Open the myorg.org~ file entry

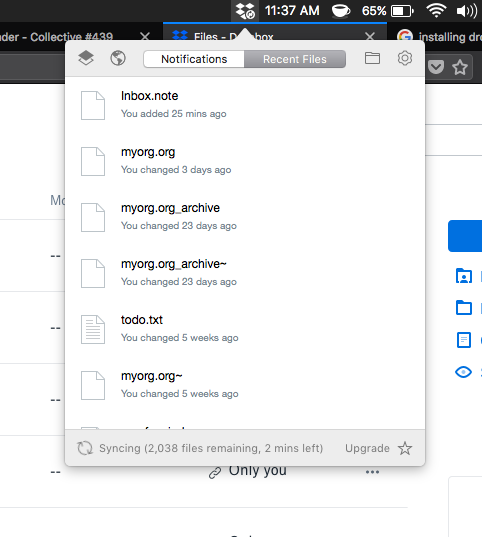245,385
